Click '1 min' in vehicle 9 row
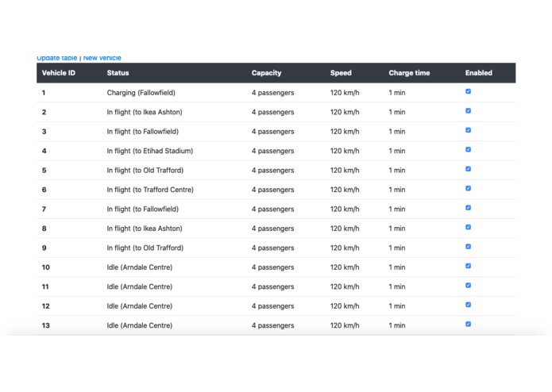Screen dimensions: 552x392 [x=397, y=248]
